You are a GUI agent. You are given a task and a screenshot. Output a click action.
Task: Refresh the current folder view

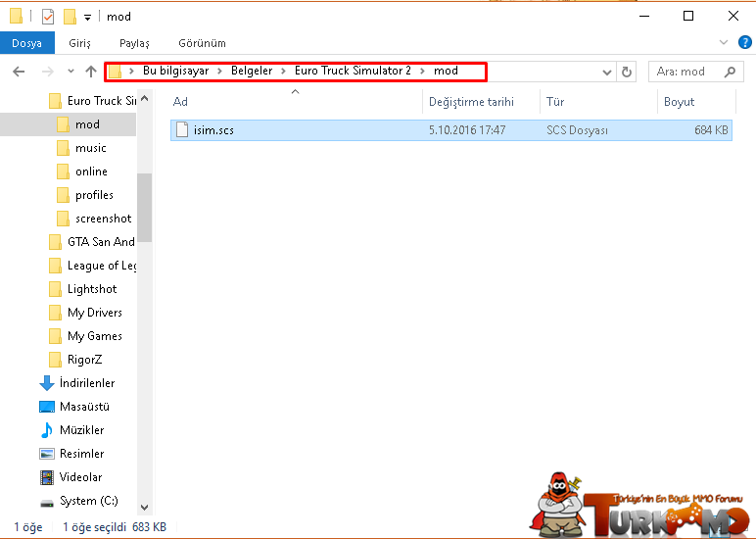tap(627, 72)
